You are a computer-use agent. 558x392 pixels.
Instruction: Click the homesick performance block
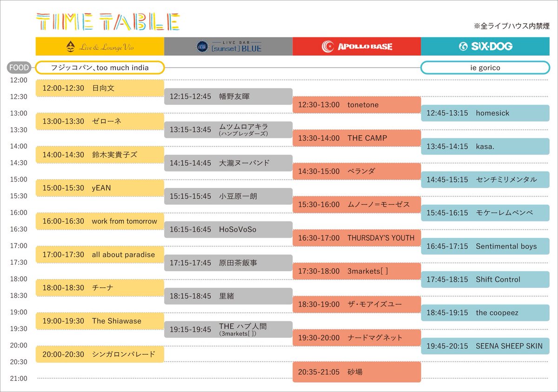click(x=485, y=113)
